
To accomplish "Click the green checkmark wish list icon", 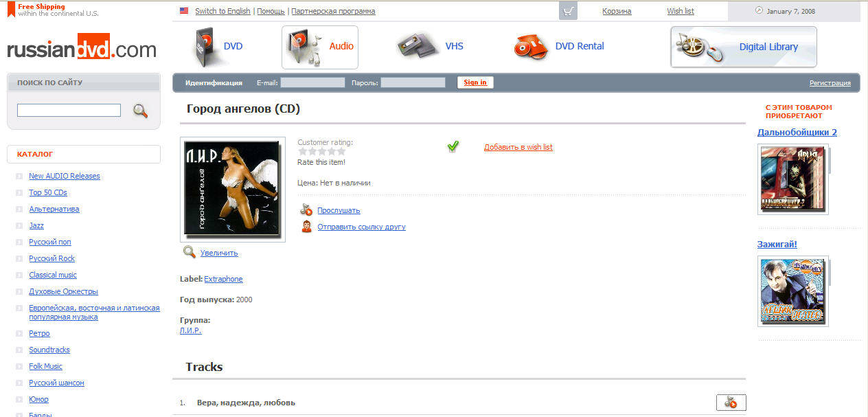I will point(453,146).
